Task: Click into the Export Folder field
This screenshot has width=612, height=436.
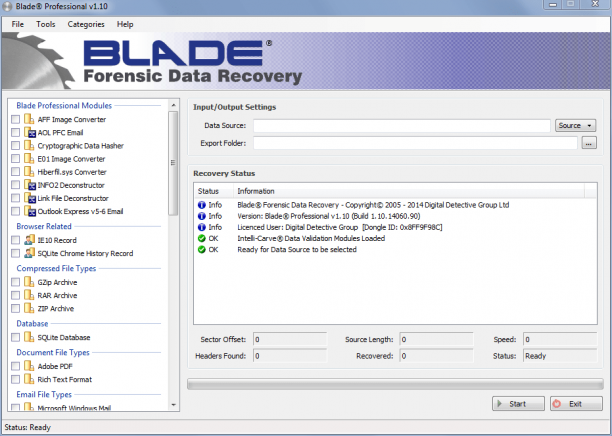Action: click(x=415, y=143)
